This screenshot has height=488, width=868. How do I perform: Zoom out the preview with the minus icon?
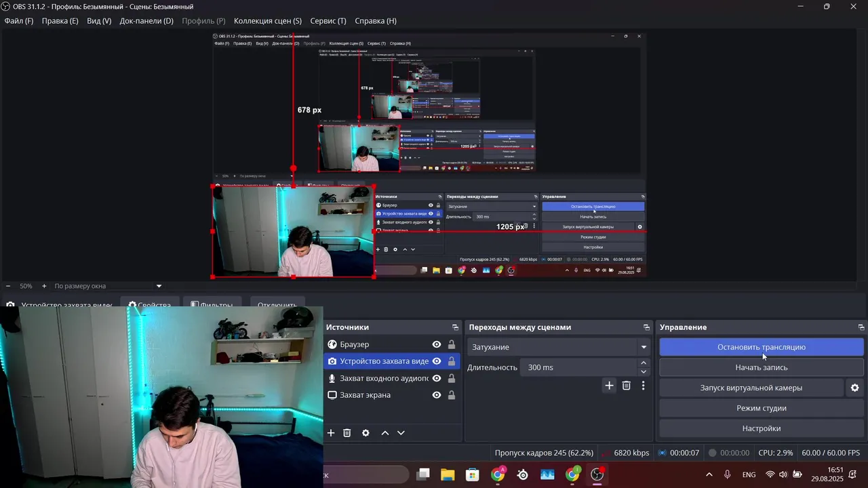coord(8,286)
